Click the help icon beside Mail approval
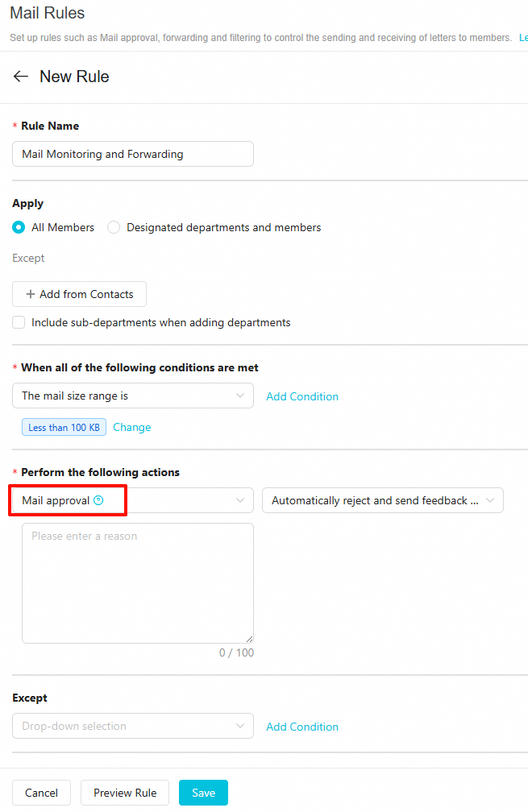Screen dimensions: 528x812 [98, 500]
